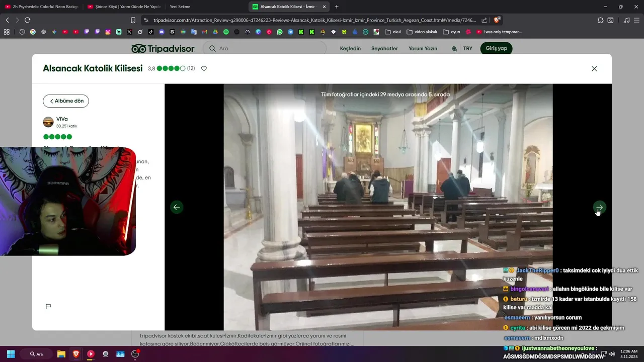This screenshot has height=362, width=644.
Task: Open a new browser tab with plus
Action: click(337, 7)
